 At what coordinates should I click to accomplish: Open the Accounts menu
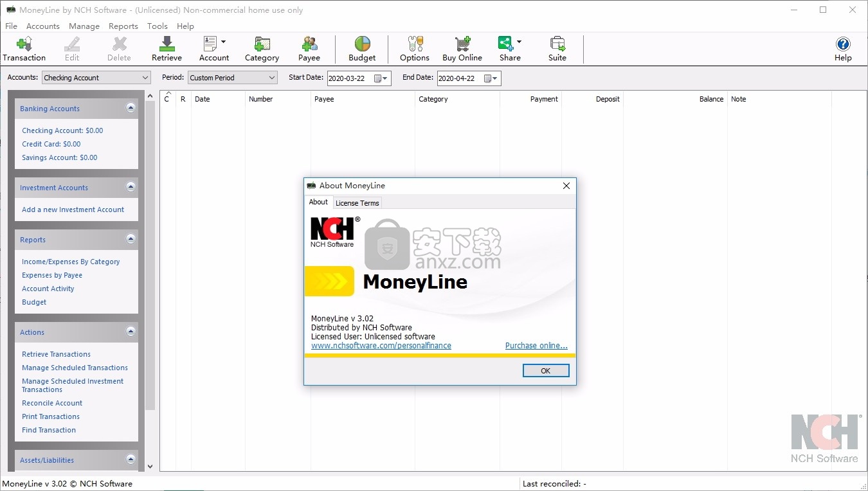[43, 26]
